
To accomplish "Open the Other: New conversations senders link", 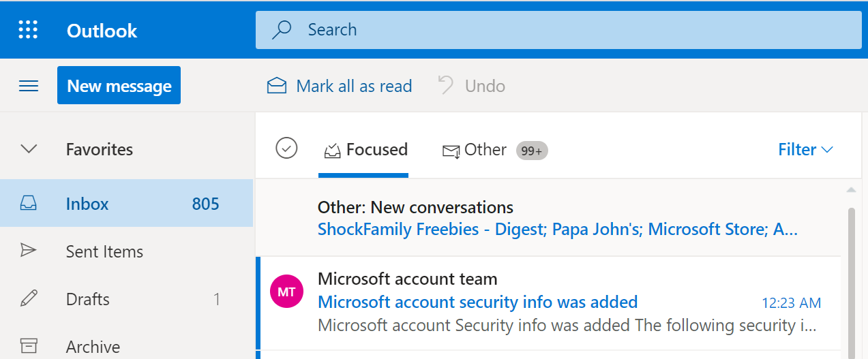I will pos(557,230).
